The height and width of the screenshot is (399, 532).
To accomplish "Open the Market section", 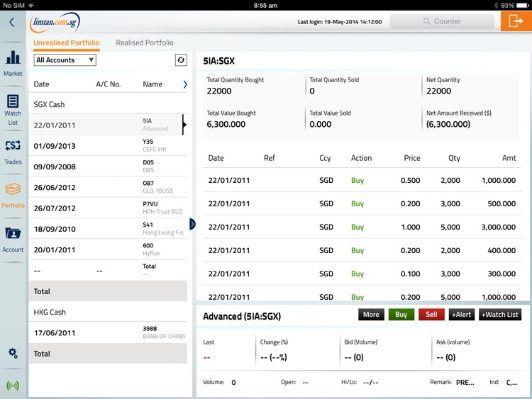I will [13, 62].
